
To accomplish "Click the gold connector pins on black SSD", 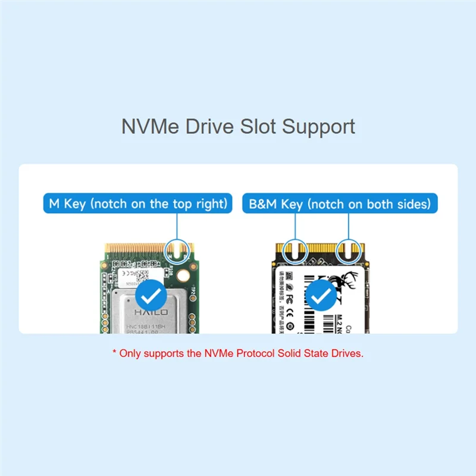I will [322, 248].
